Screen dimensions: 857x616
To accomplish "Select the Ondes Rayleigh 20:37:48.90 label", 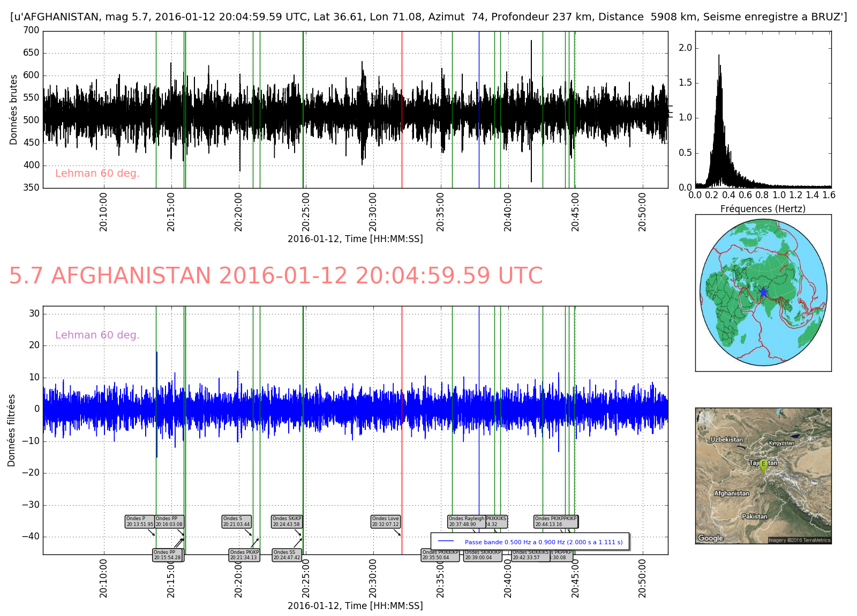I will [466, 522].
